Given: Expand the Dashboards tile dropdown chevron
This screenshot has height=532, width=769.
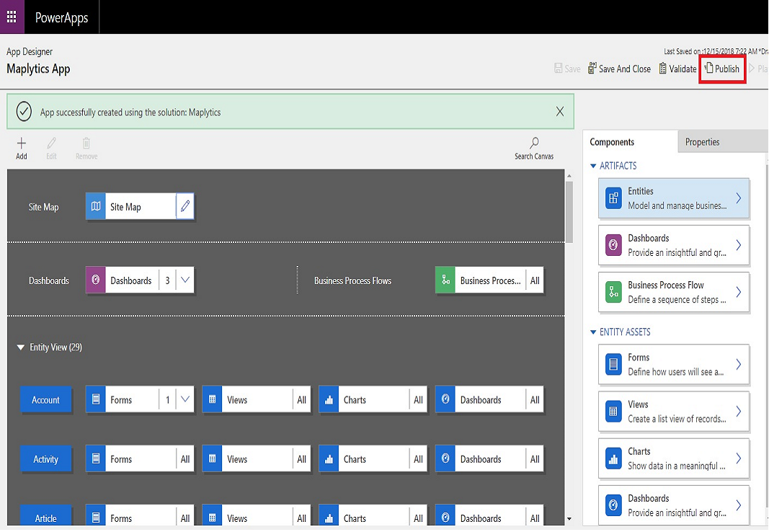Looking at the screenshot, I should pos(185,280).
